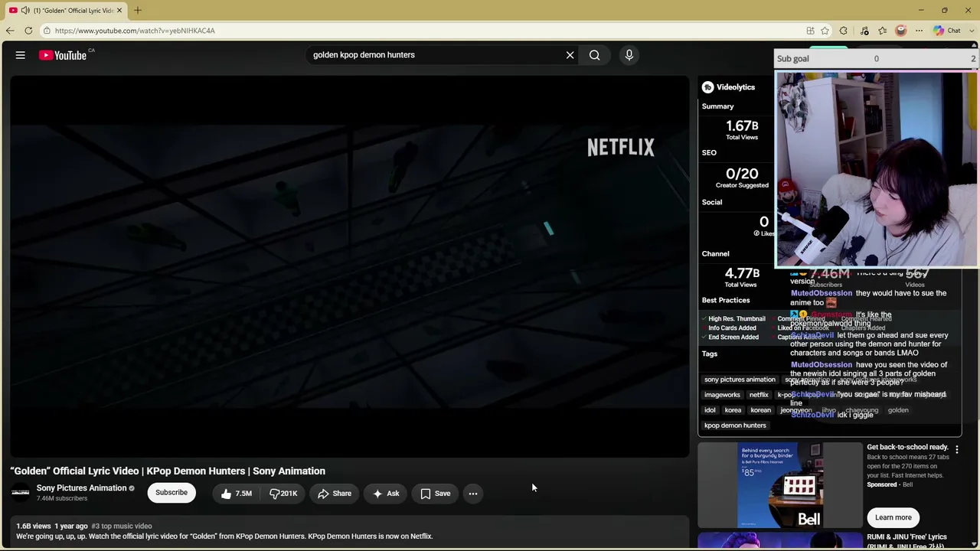Close the Golden Official Lyric Video tab
The height and width of the screenshot is (551, 980).
pyautogui.click(x=119, y=10)
